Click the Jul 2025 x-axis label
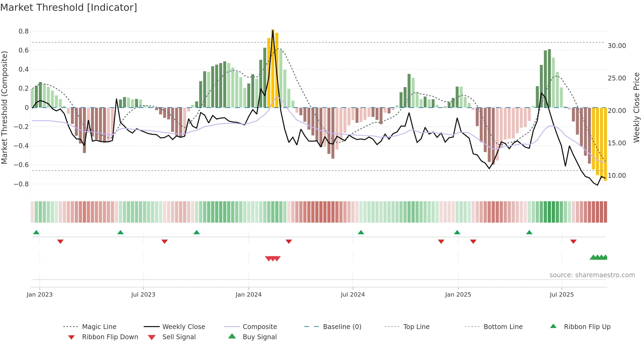 pyautogui.click(x=562, y=294)
